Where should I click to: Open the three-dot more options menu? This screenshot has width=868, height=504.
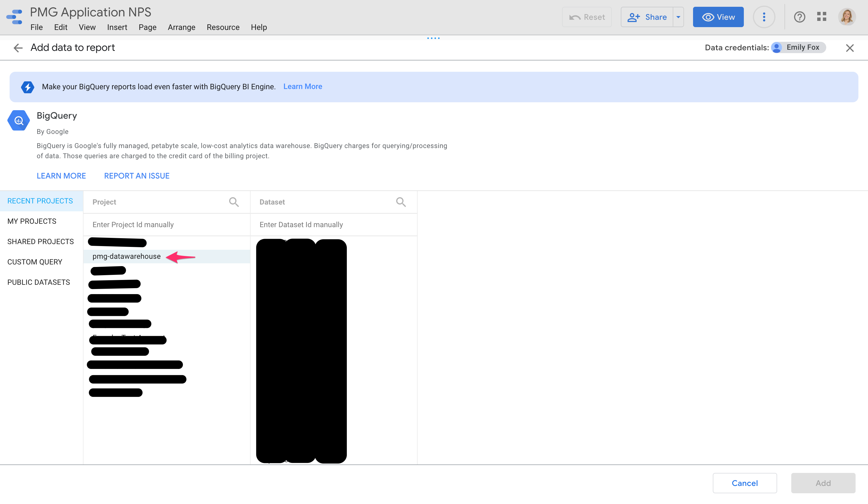764,17
